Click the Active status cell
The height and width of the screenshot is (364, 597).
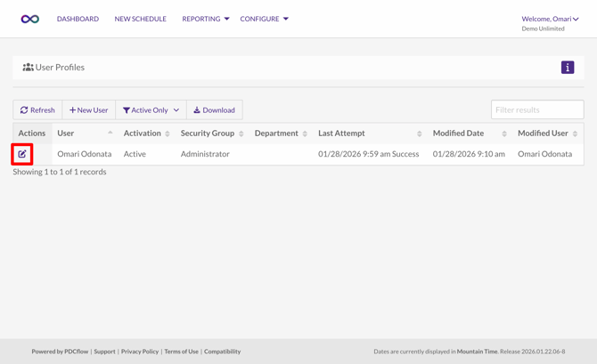[135, 154]
